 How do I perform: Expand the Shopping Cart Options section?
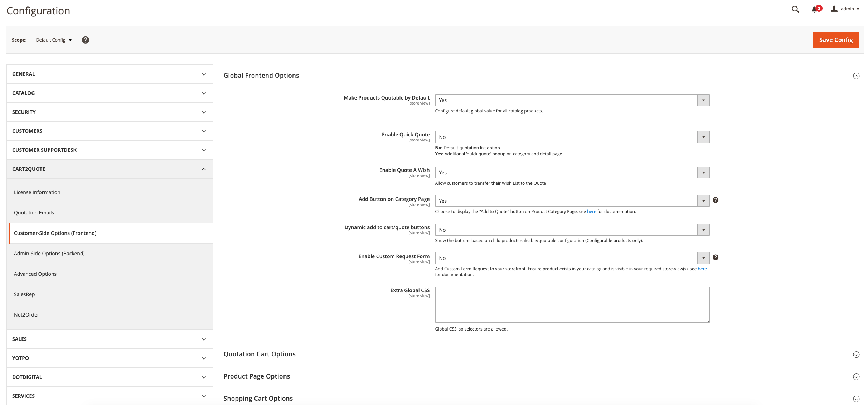[856, 398]
